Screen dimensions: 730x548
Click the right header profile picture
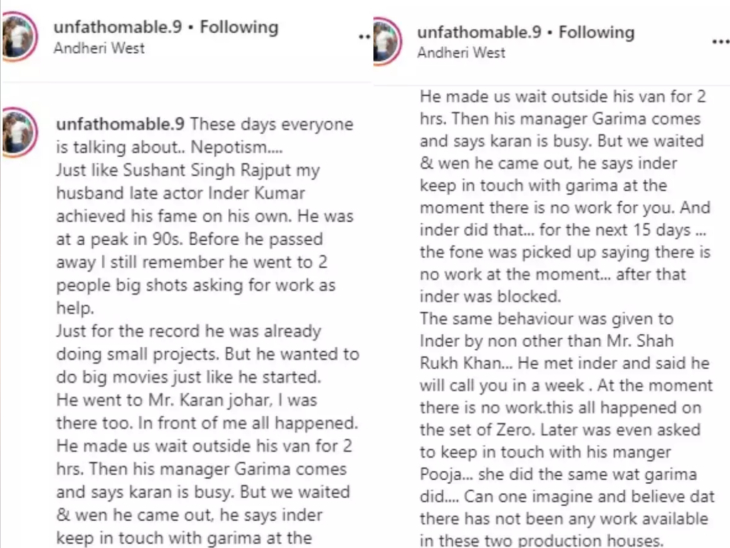pyautogui.click(x=386, y=41)
